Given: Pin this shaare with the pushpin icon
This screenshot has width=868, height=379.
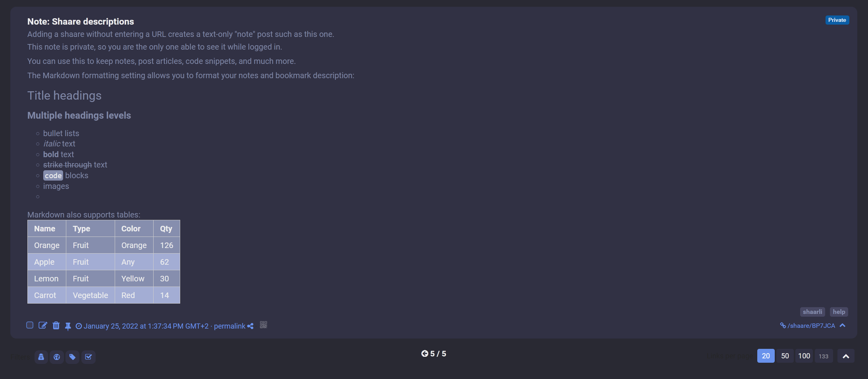Looking at the screenshot, I should (68, 326).
